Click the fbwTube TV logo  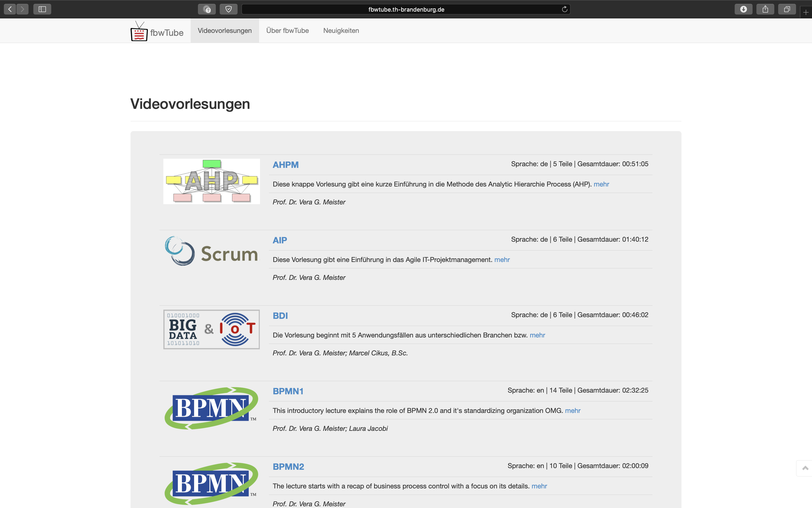click(x=139, y=31)
